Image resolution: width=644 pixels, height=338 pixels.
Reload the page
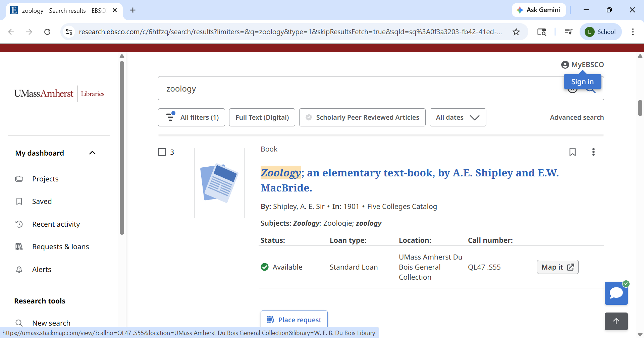(47, 32)
